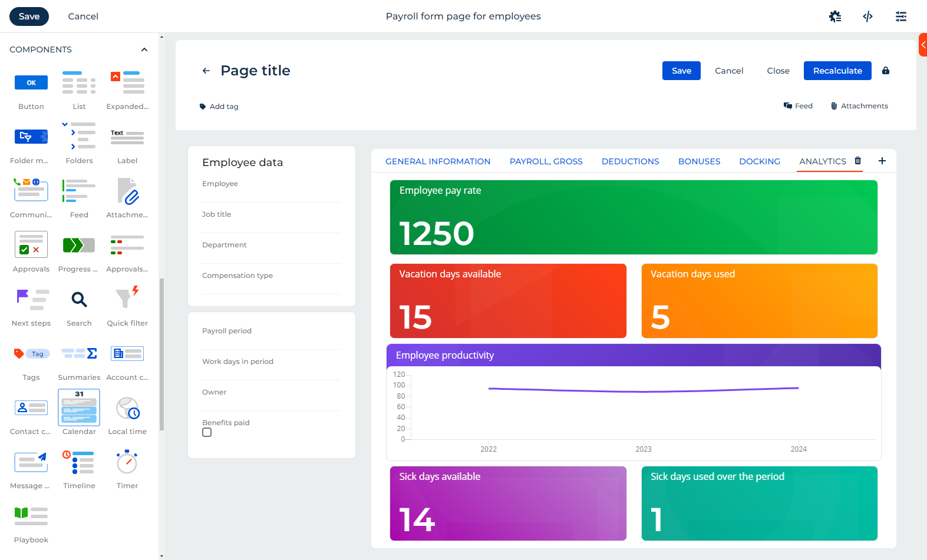Pick the Playbook component icon

[x=31, y=516]
